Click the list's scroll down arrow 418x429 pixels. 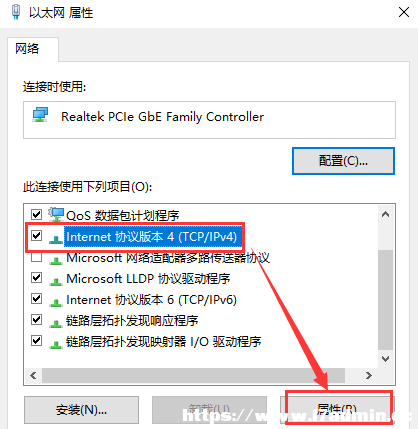386,359
